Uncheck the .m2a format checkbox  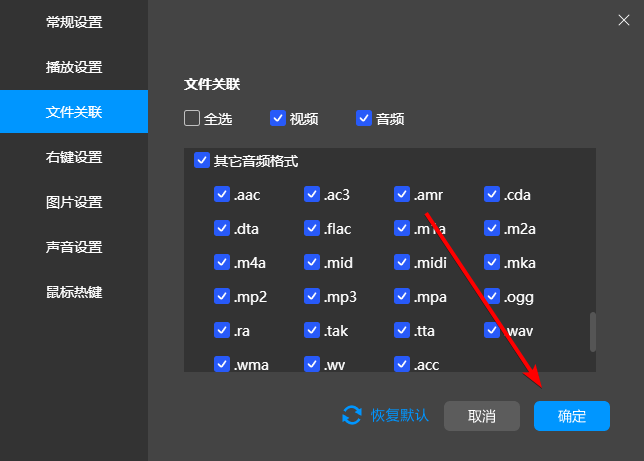click(x=492, y=228)
